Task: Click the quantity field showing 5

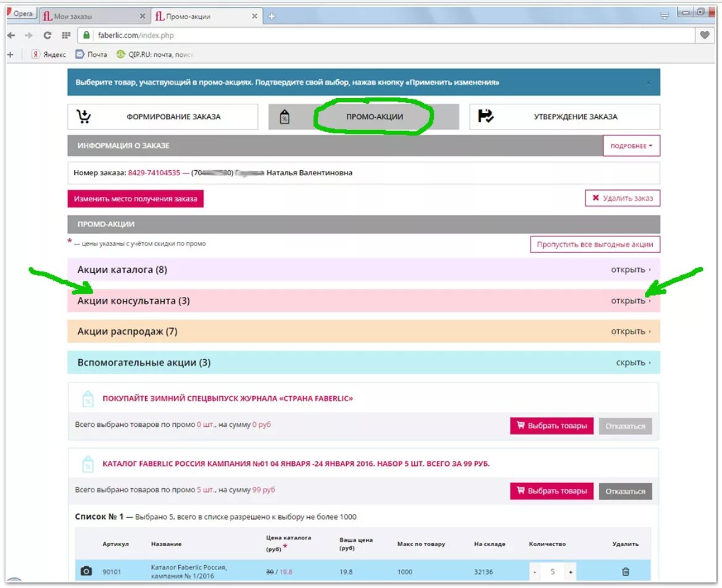Action: (x=552, y=572)
